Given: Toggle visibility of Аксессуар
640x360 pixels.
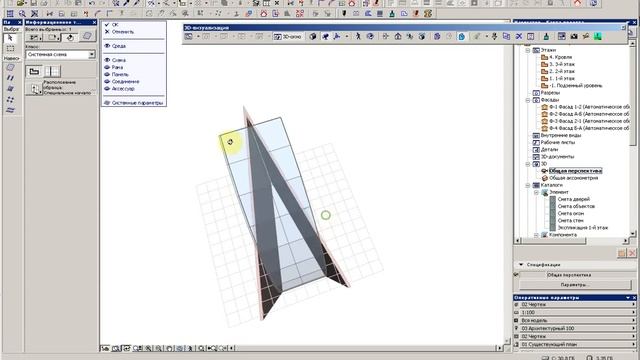Looking at the screenshot, I should click(x=107, y=89).
